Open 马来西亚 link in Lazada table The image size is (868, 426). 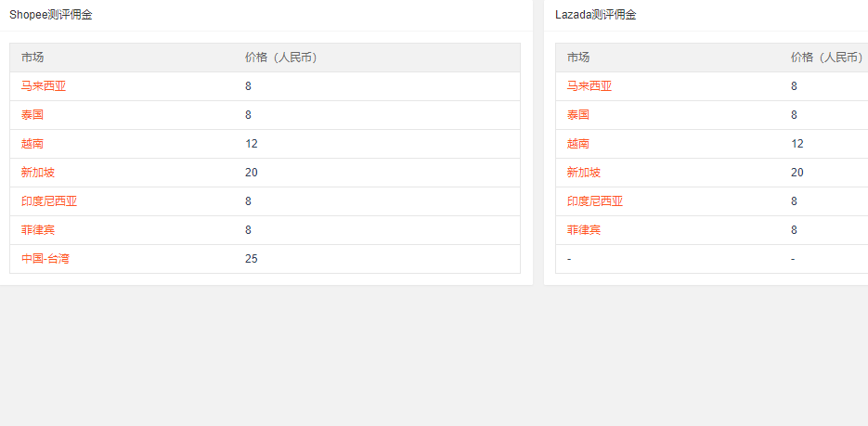pos(589,86)
